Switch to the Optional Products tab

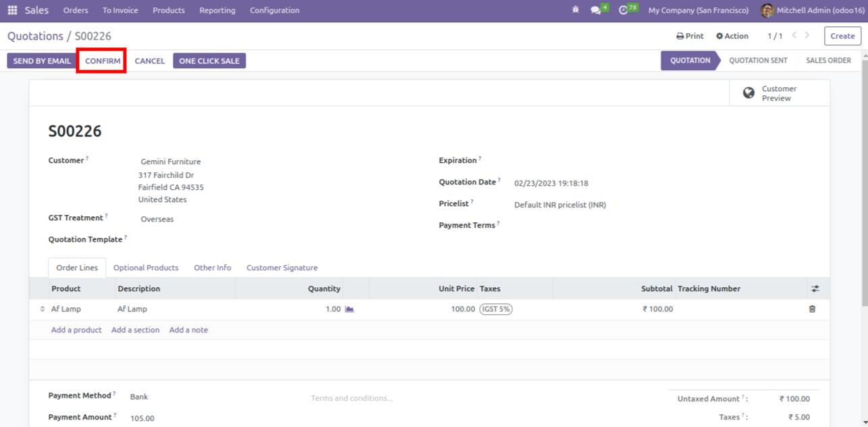pyautogui.click(x=146, y=268)
